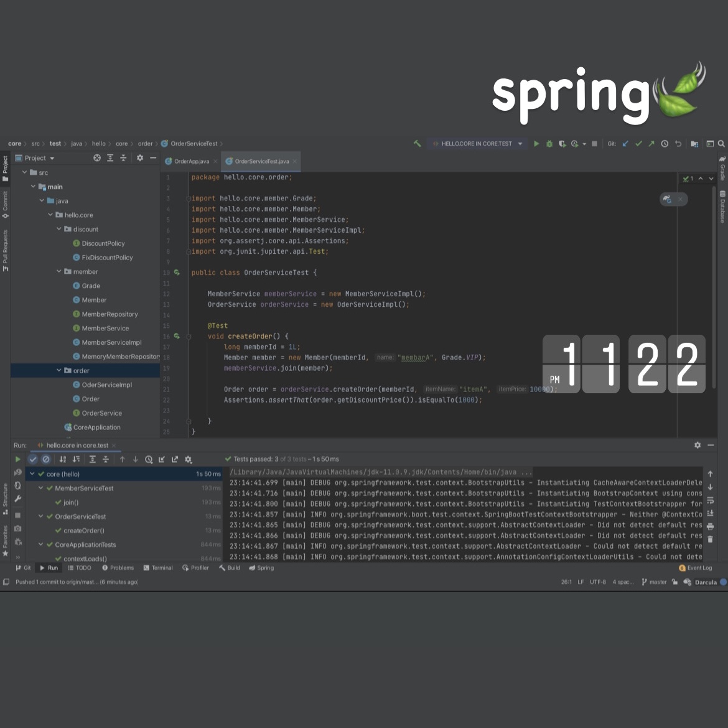This screenshot has height=728, width=728.
Task: Switch to OrderApp.java editor tab
Action: [x=191, y=161]
